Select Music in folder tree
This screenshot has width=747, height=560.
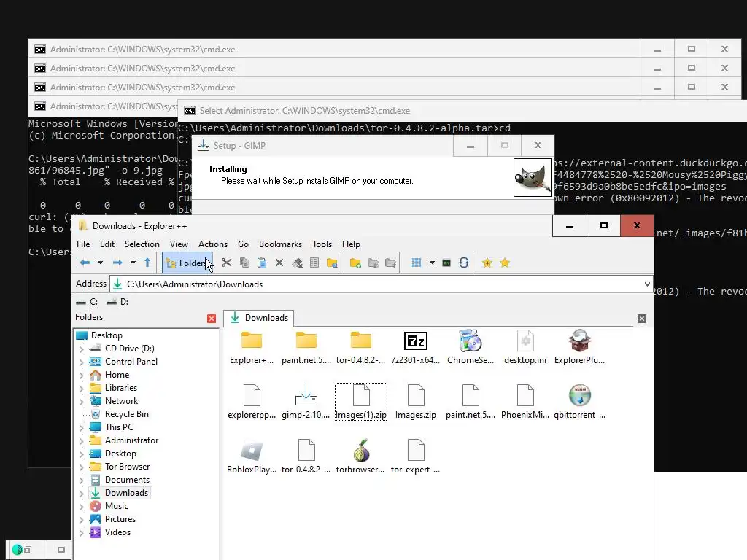[x=116, y=506]
